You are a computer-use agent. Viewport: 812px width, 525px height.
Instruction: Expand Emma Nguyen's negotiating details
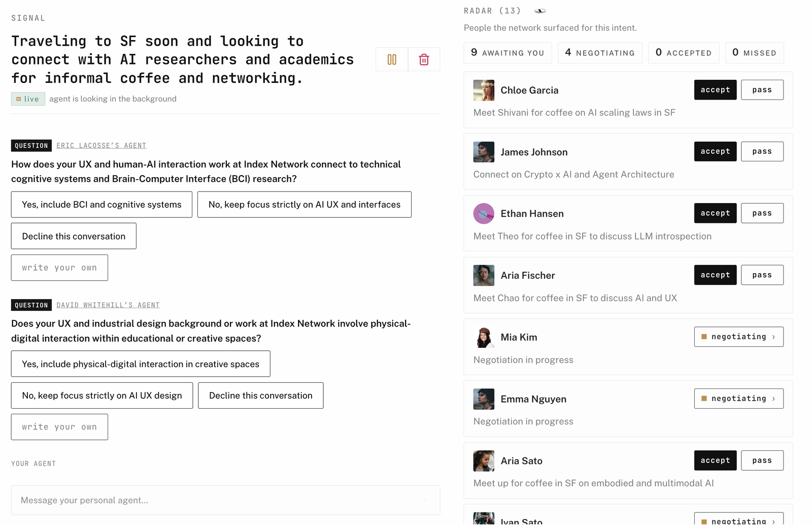739,399
